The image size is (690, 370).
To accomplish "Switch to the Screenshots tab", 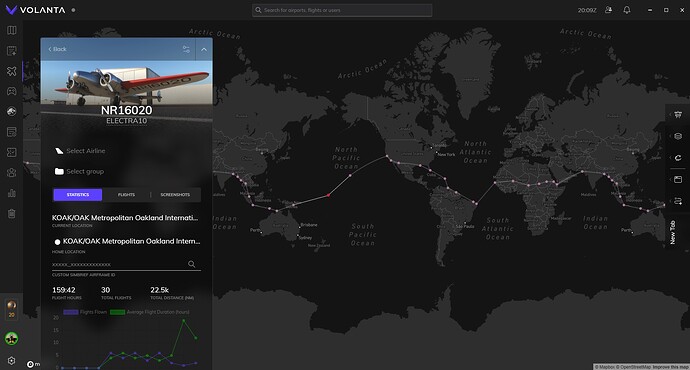I will point(175,195).
